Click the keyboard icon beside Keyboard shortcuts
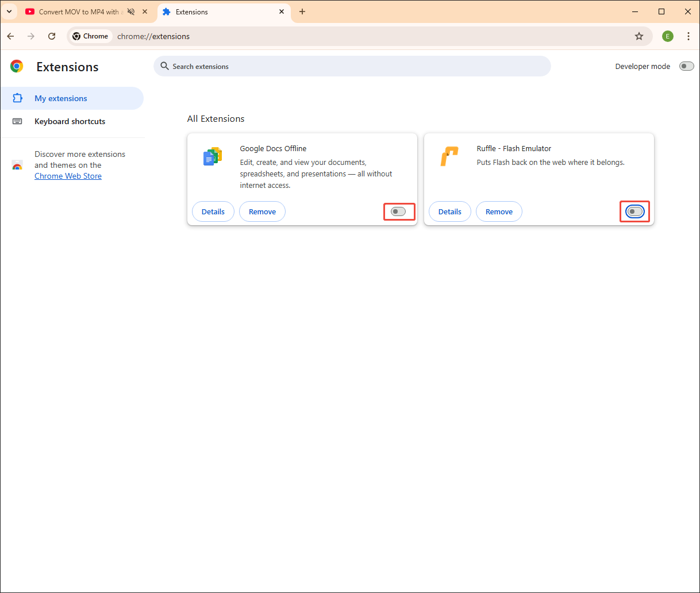 click(x=18, y=121)
